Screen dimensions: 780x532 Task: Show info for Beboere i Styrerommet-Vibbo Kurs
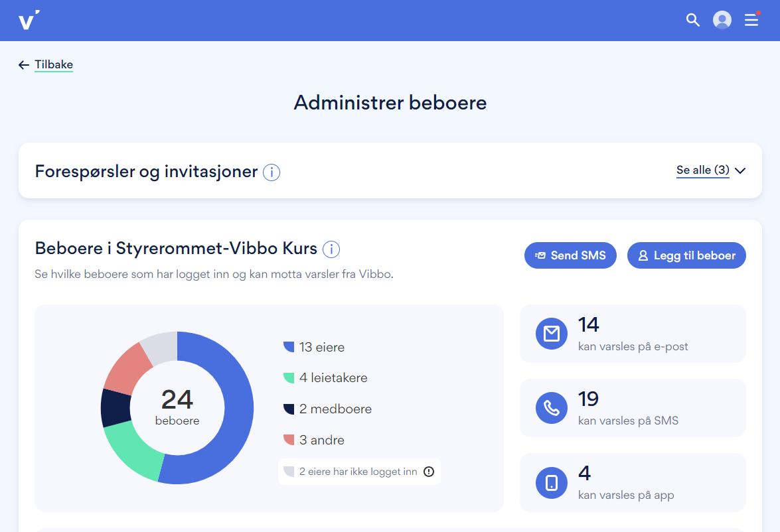(331, 249)
